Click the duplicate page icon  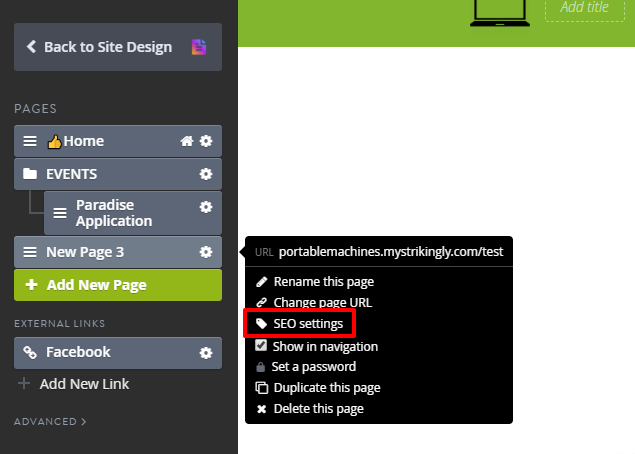[262, 388]
